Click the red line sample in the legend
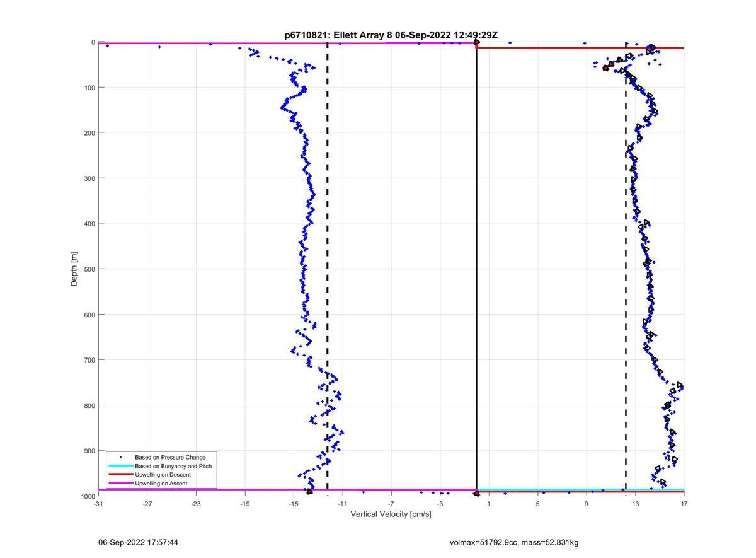 [120, 475]
